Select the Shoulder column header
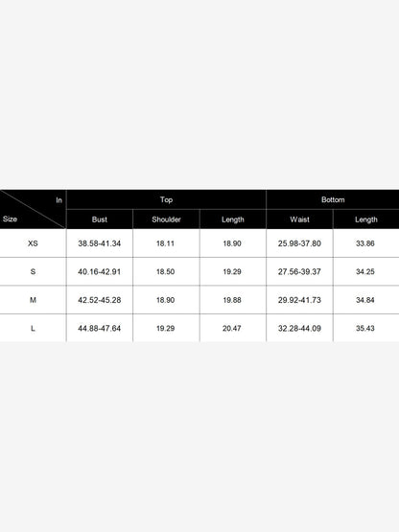The width and height of the screenshot is (399, 532). pyautogui.click(x=166, y=220)
